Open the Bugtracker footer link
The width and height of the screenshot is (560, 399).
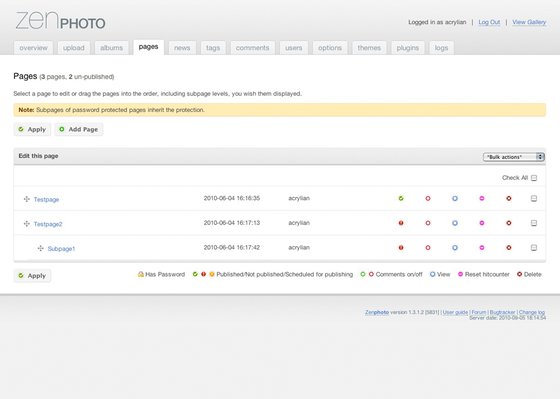pyautogui.click(x=502, y=312)
